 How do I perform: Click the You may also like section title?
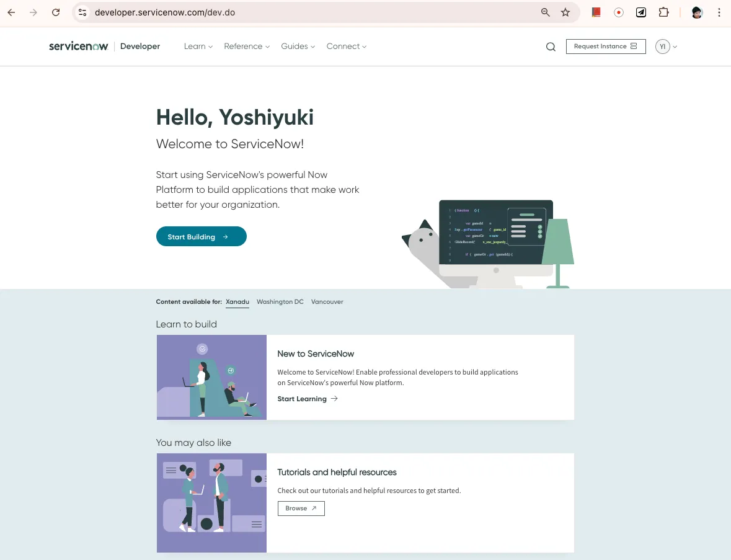coord(193,443)
